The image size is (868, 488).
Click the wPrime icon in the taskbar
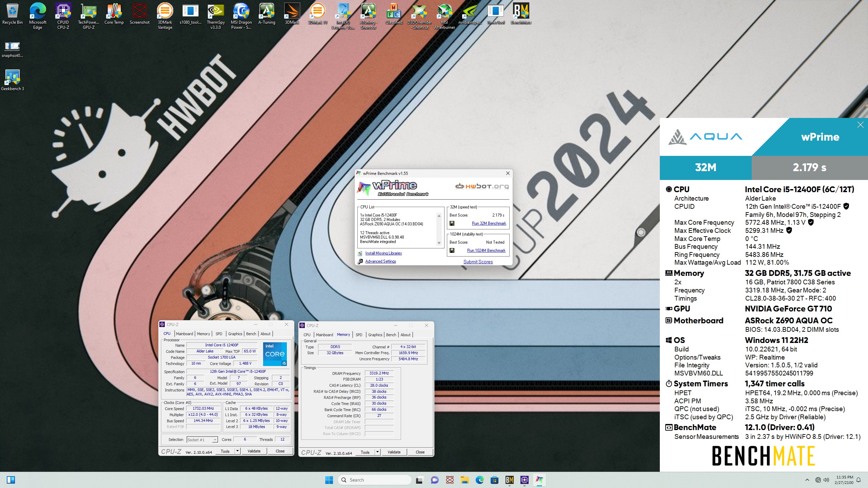click(539, 480)
